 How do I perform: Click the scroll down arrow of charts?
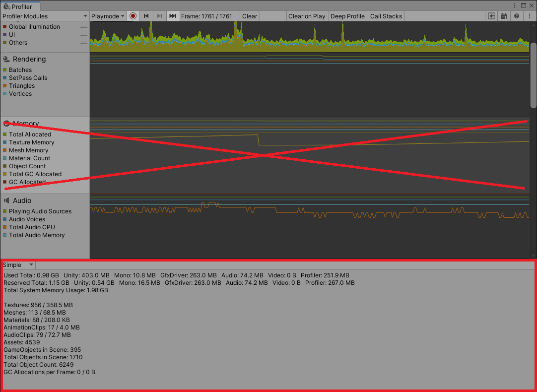tap(533, 256)
